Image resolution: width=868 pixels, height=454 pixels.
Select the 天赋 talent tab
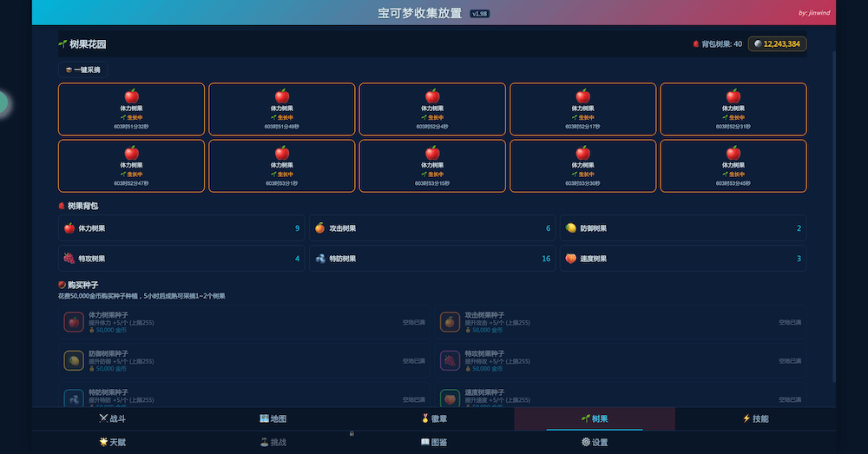[112, 442]
